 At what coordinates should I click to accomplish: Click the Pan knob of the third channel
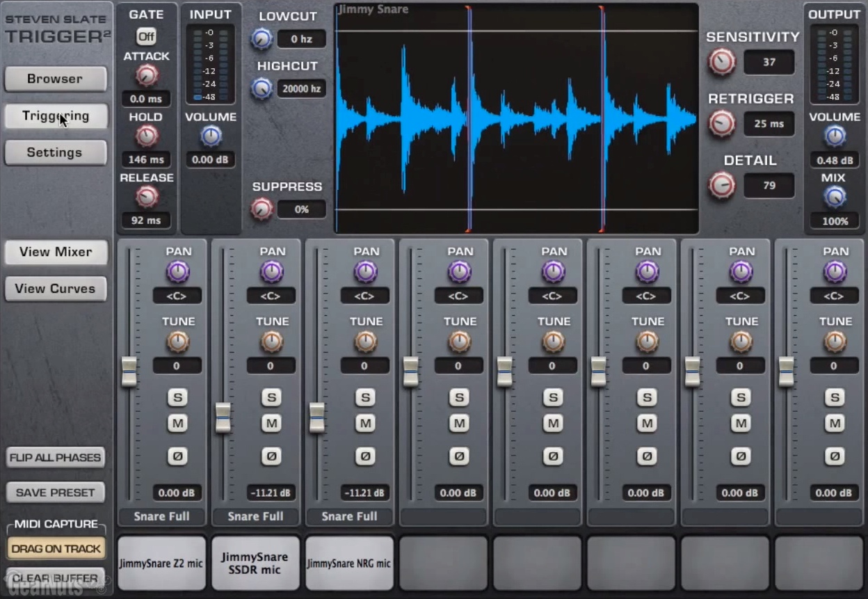[366, 271]
